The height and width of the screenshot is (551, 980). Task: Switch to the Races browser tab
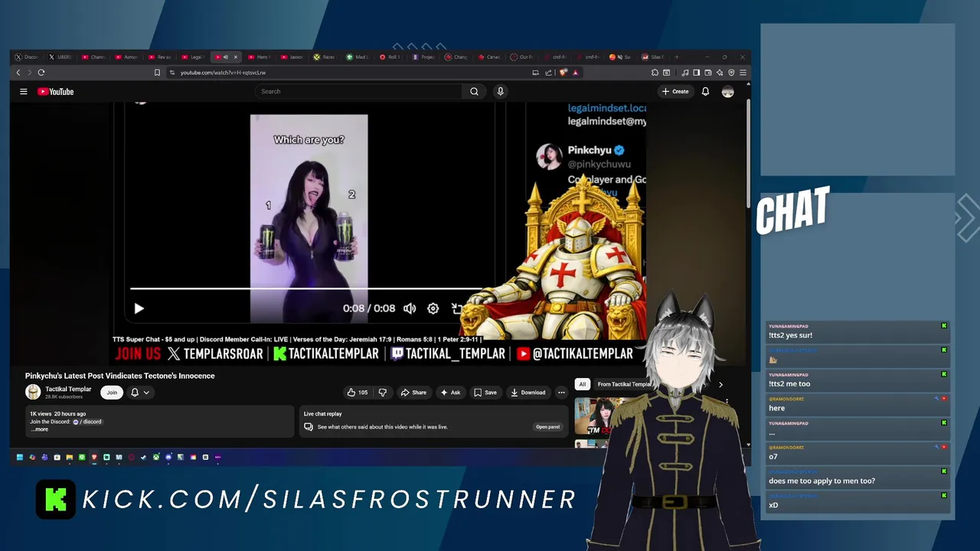(325, 57)
